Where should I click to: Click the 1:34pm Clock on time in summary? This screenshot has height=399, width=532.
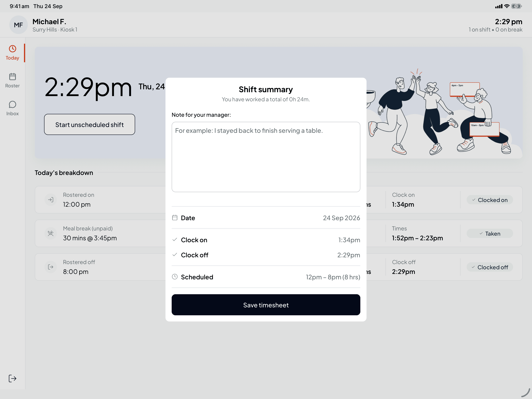[x=349, y=240]
